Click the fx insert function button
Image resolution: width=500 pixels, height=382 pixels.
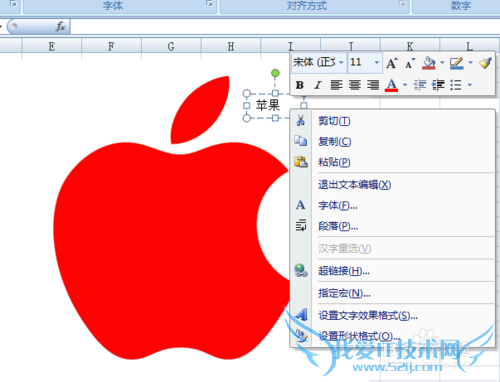point(60,26)
